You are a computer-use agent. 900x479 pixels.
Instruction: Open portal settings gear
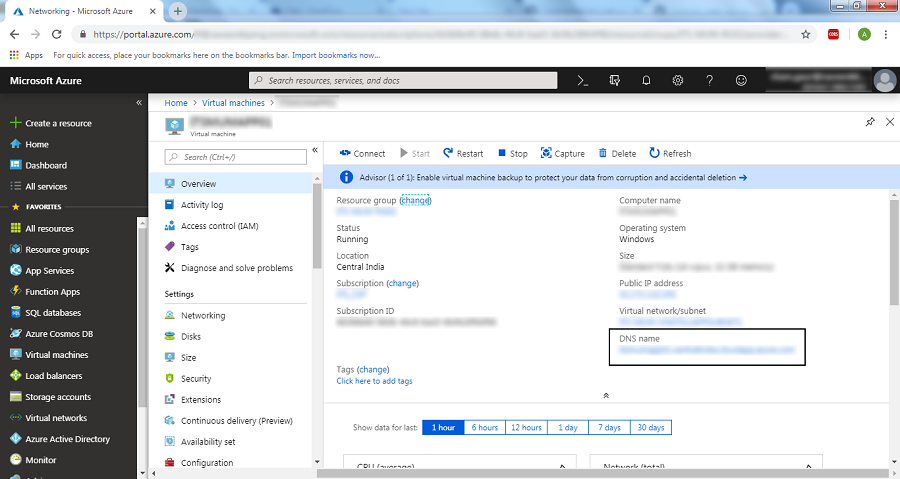tap(678, 81)
